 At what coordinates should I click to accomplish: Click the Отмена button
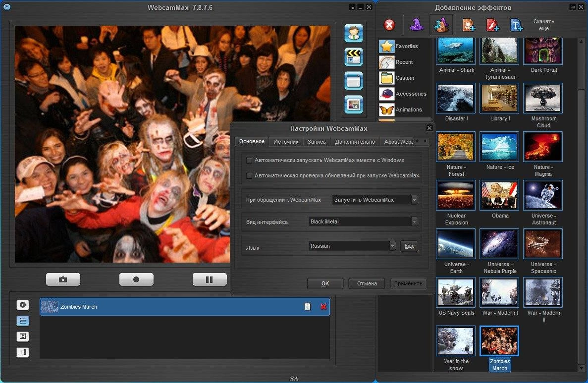[367, 283]
